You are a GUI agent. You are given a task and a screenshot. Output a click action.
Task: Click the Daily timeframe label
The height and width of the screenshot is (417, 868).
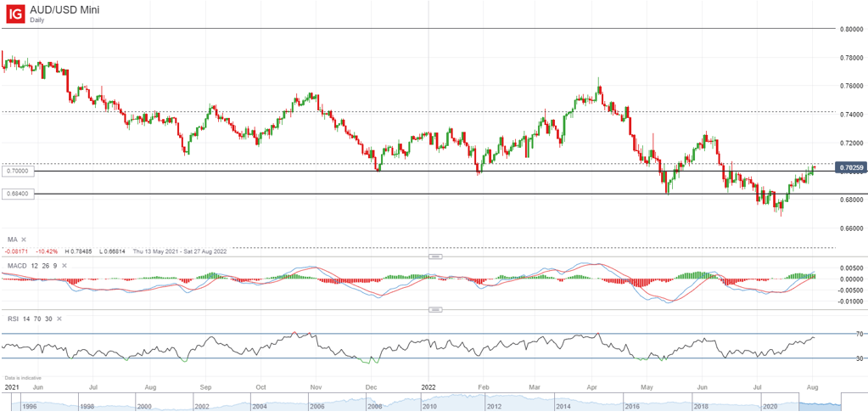pos(38,20)
